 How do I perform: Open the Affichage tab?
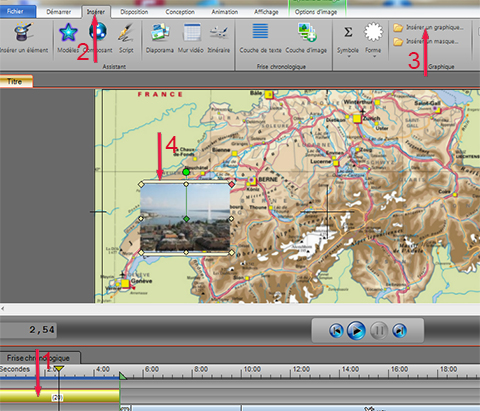point(266,12)
